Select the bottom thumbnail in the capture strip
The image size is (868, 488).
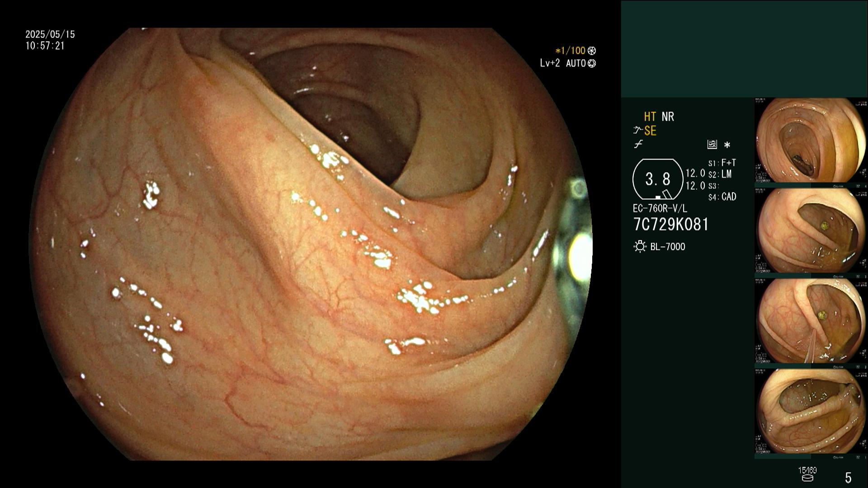coord(811,411)
